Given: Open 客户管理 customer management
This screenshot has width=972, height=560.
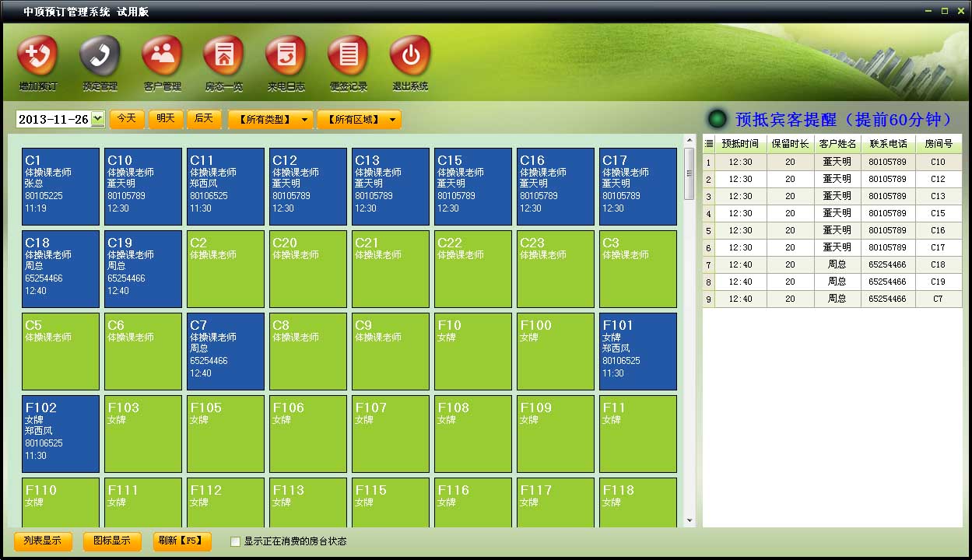Looking at the screenshot, I should pyautogui.click(x=162, y=56).
